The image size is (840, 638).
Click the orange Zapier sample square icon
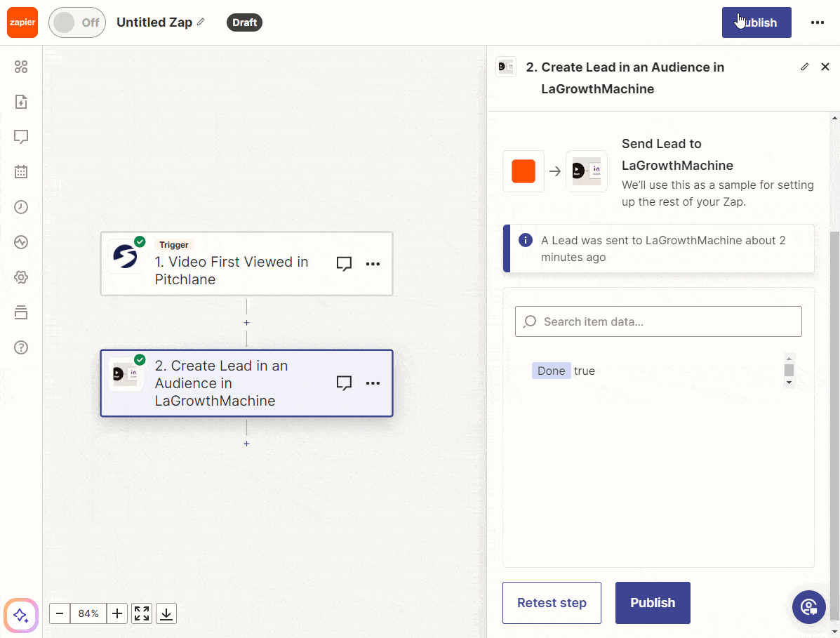coord(524,171)
